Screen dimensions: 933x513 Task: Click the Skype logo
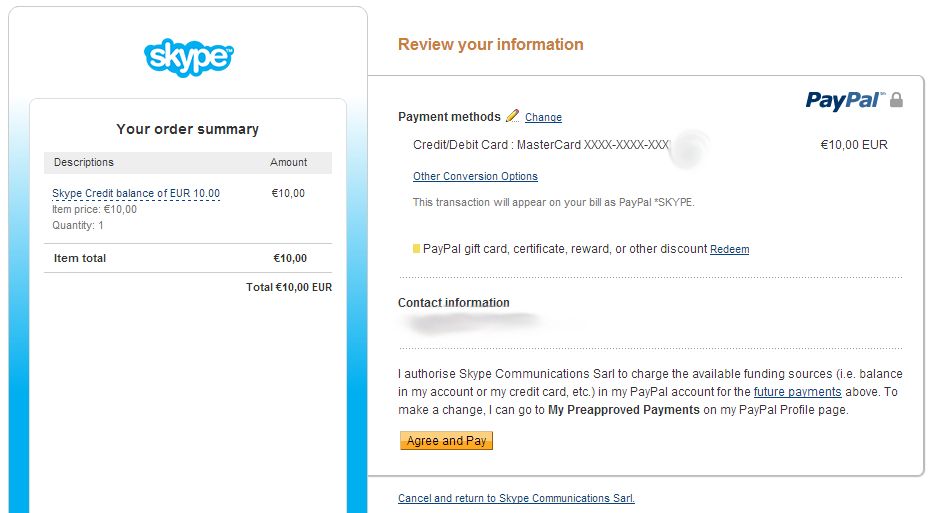point(188,57)
